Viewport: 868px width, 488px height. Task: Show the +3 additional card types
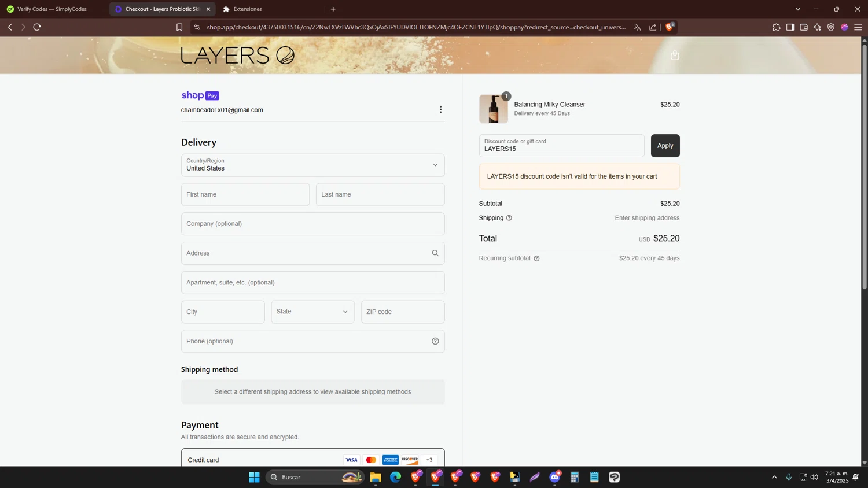(429, 460)
